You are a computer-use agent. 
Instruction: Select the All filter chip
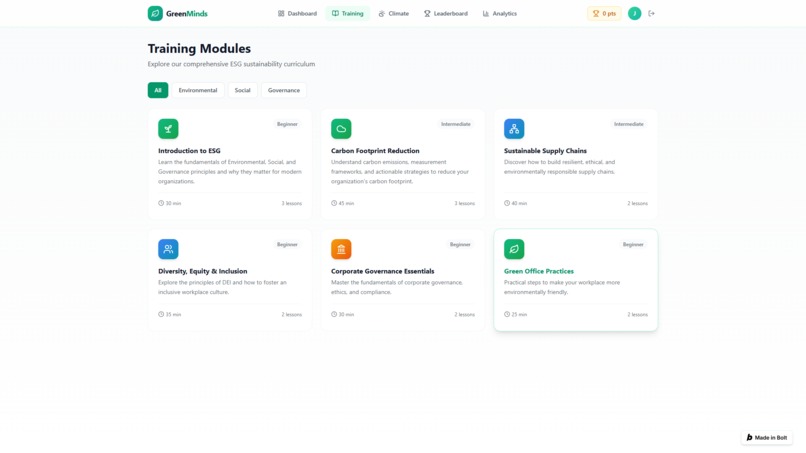tap(158, 90)
